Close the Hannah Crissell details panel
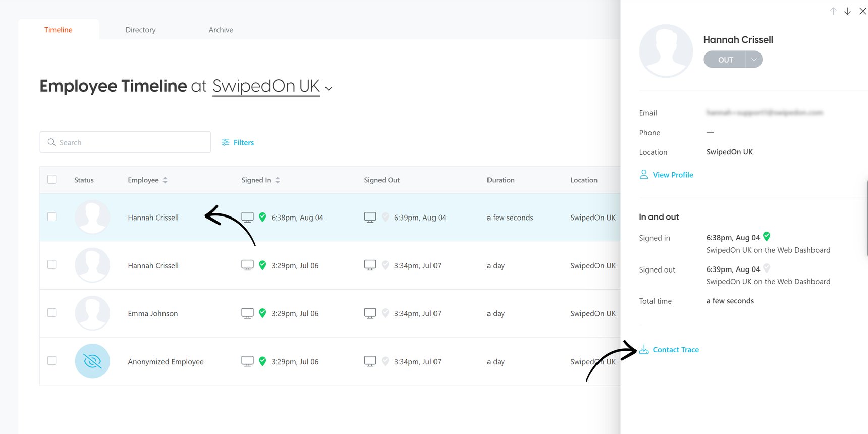Image resolution: width=868 pixels, height=434 pixels. coord(862,11)
